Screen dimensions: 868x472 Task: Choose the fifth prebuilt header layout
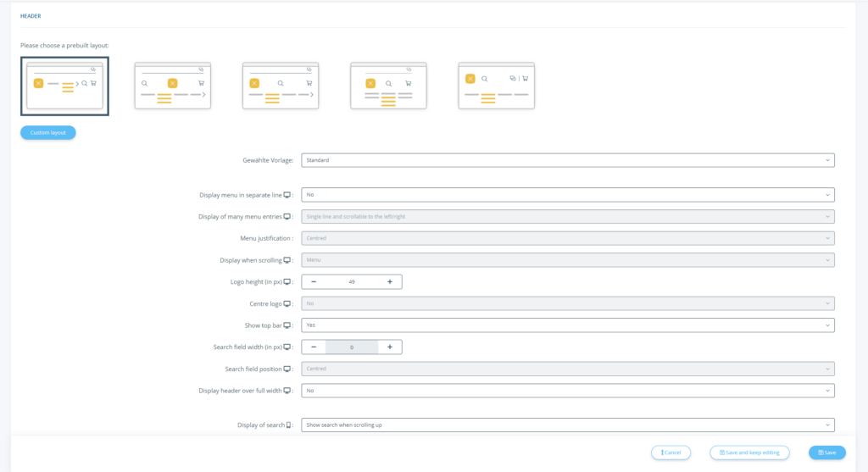pos(496,86)
